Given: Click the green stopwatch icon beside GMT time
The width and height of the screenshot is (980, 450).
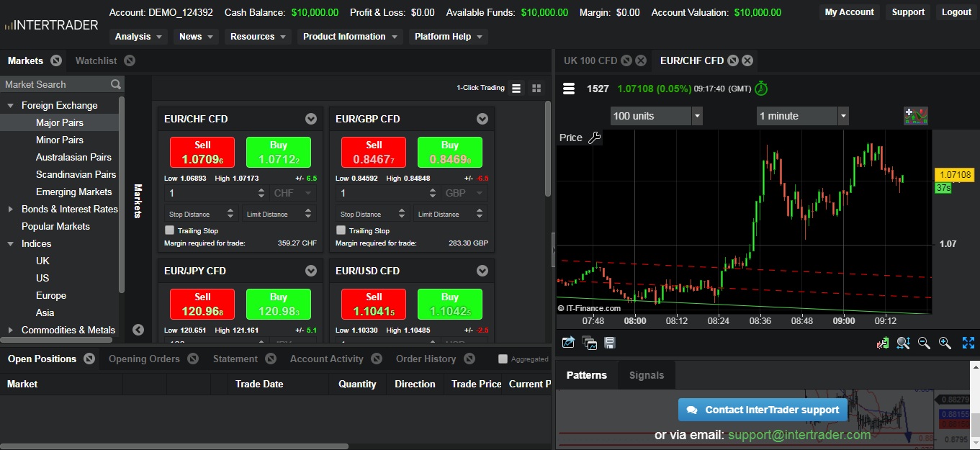Looking at the screenshot, I should 761,89.
